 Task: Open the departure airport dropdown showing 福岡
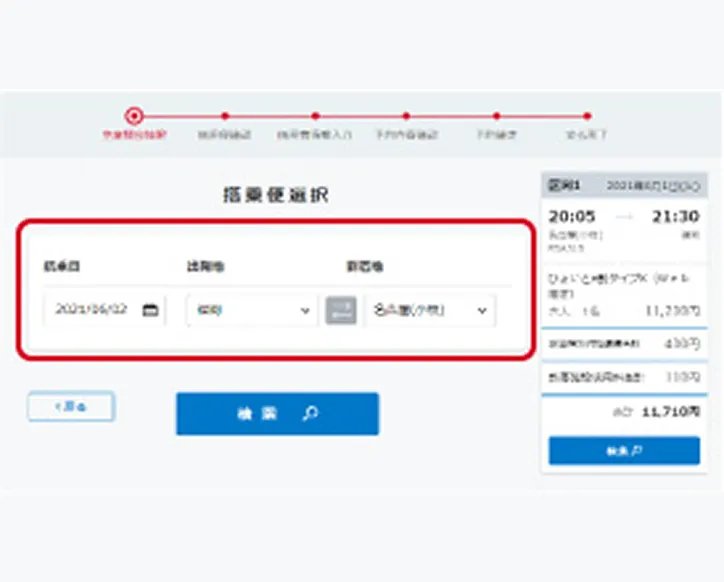251,310
